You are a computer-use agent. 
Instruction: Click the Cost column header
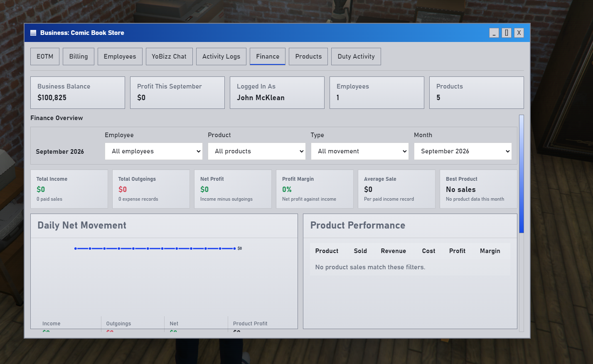point(428,251)
